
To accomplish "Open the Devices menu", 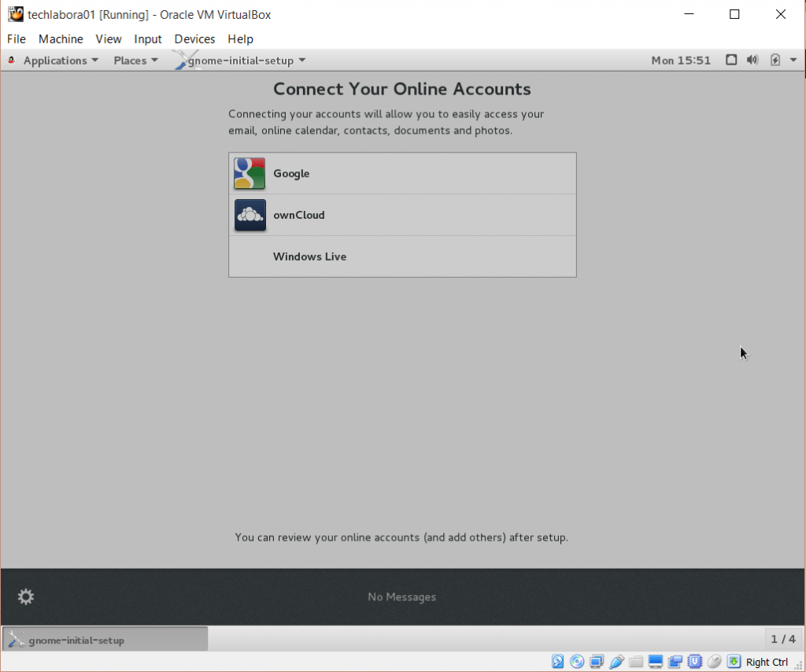I will [194, 39].
